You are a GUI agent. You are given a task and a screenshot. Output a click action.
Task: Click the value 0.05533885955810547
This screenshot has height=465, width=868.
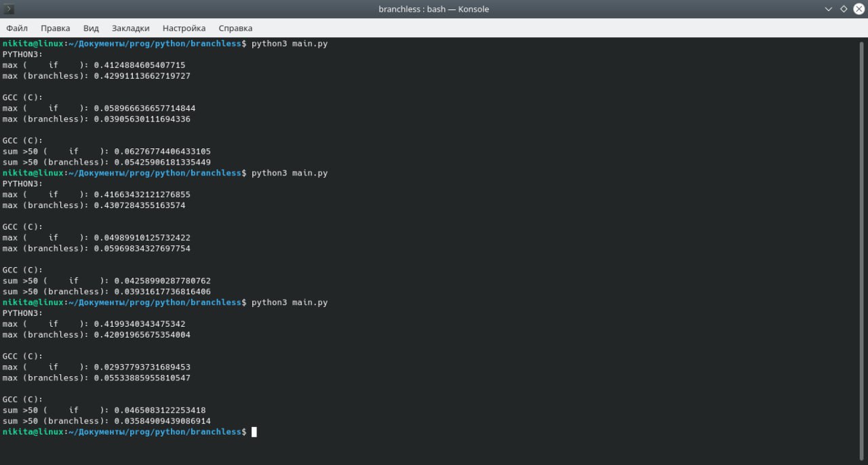click(x=142, y=378)
